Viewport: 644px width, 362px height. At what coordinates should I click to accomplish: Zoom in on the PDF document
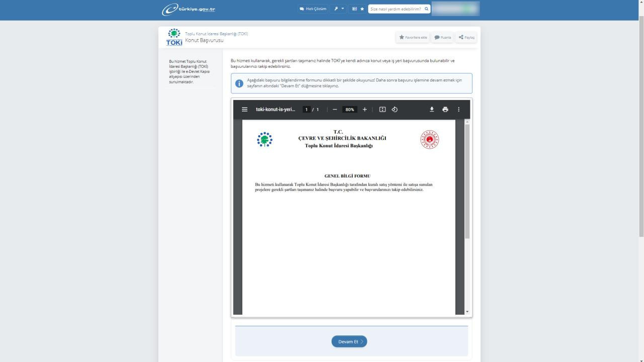point(365,109)
